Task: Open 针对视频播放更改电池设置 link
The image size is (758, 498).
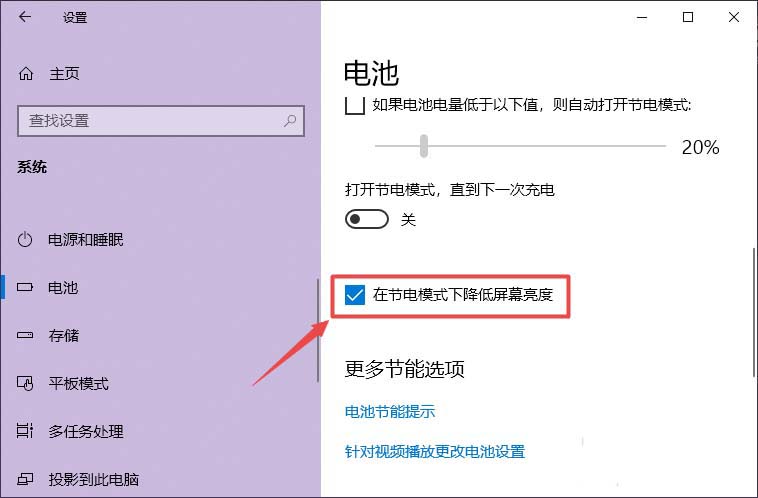Action: click(435, 451)
